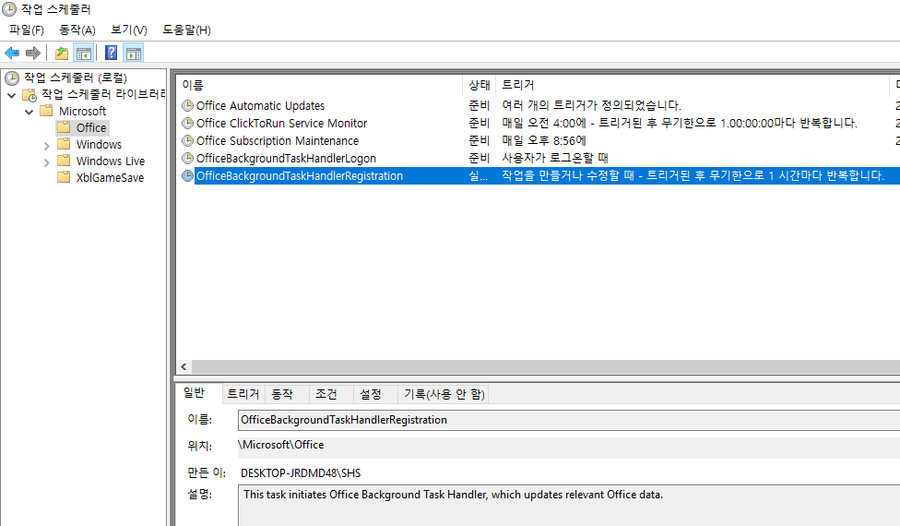Select the Office tree item
900x526 pixels.
91,127
